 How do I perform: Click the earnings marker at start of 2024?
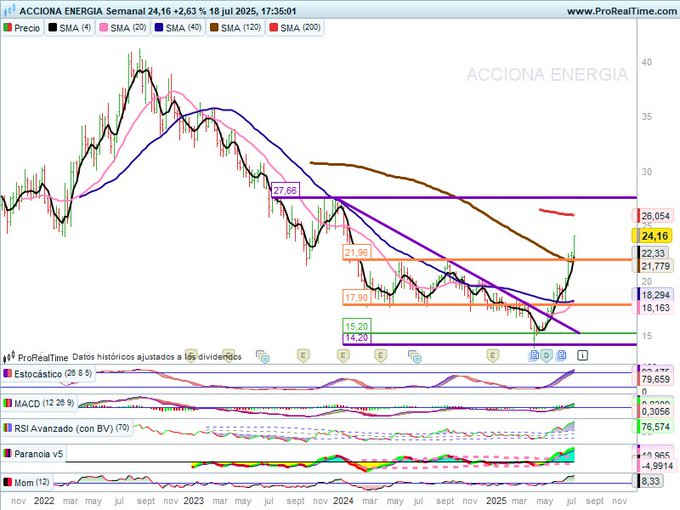coord(343,356)
